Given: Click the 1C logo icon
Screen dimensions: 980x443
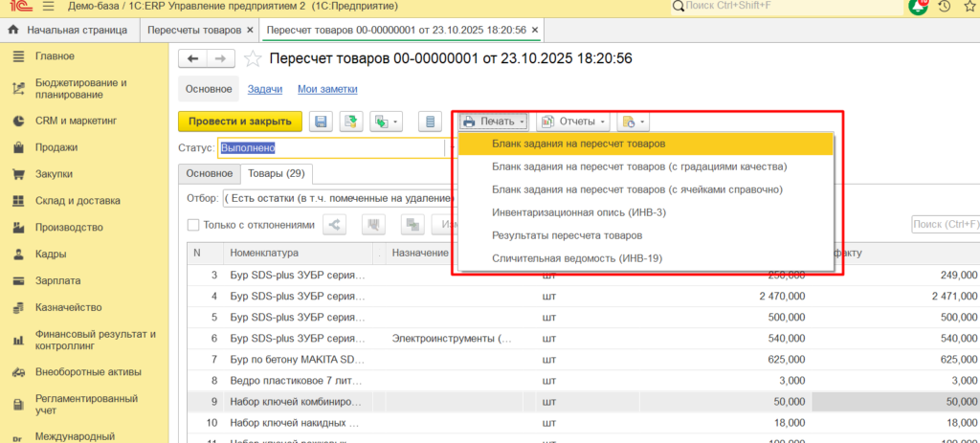Looking at the screenshot, I should coord(20,8).
